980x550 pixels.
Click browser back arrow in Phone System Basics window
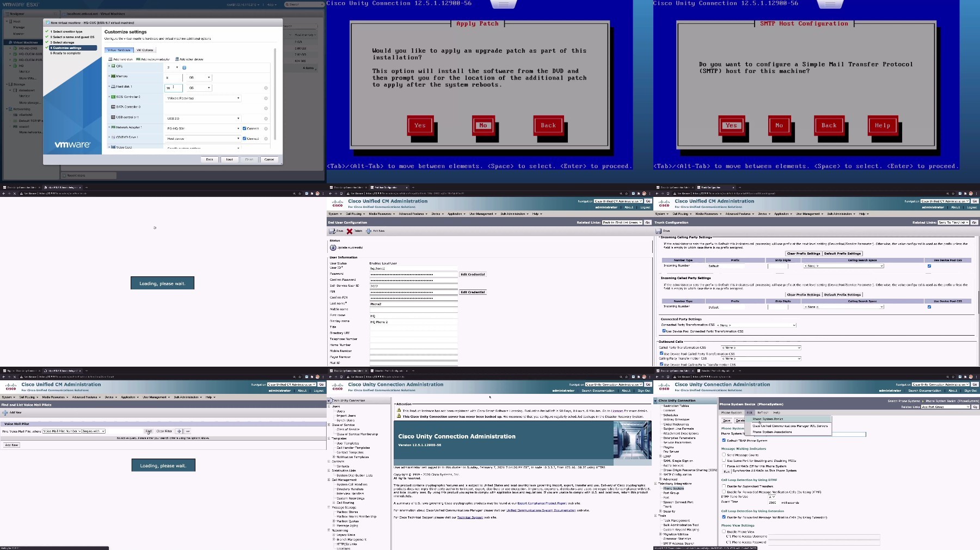click(x=657, y=376)
